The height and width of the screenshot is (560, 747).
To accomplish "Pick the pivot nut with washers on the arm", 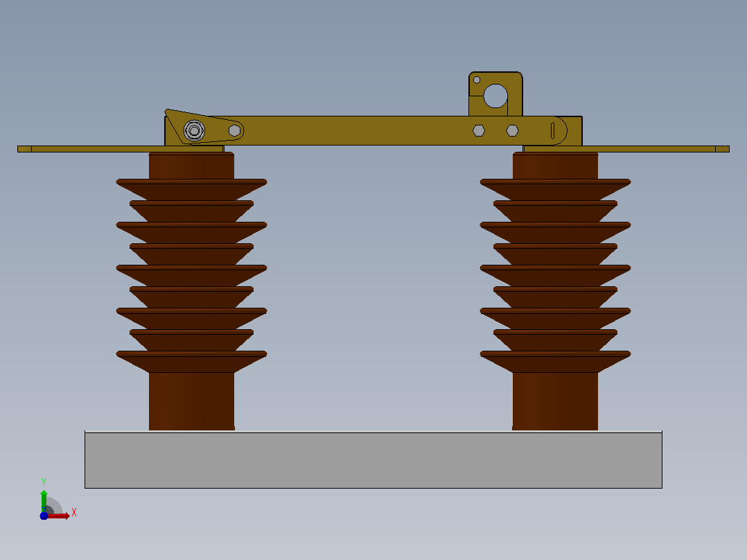I will (x=194, y=130).
